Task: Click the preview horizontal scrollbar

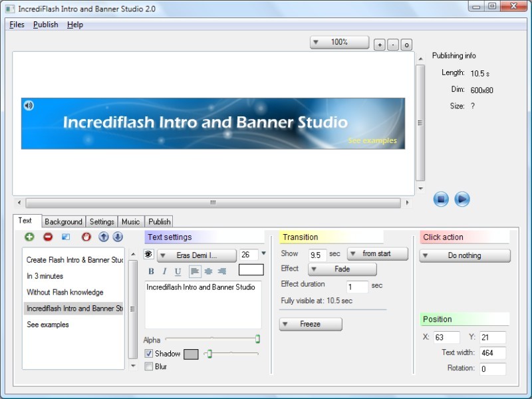Action: (213, 203)
